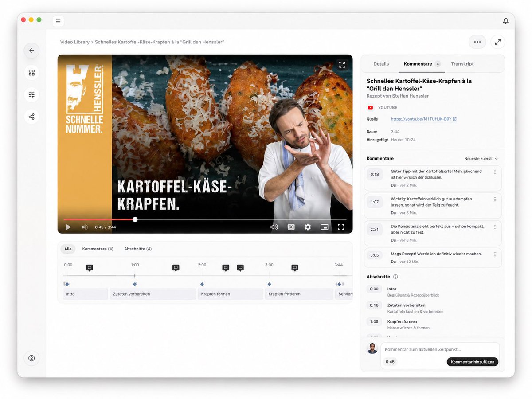Click the video progress scrubber handle
Viewport: 532px width, 399px height.
point(135,219)
